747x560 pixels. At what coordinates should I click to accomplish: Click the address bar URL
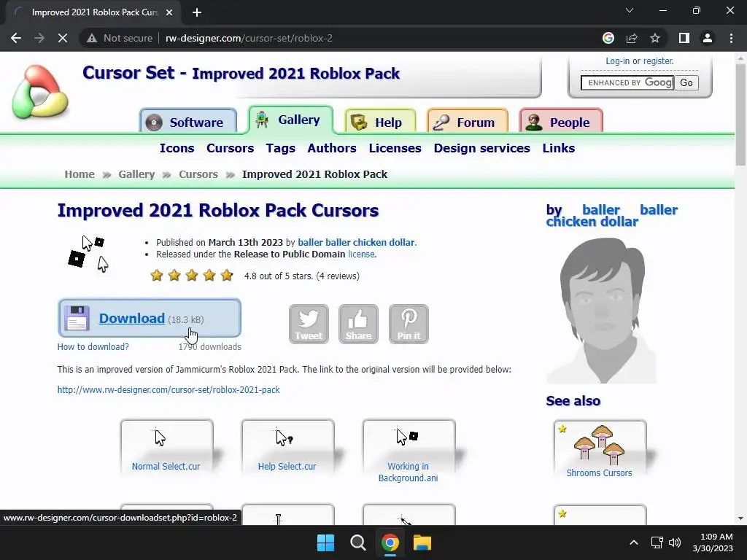[249, 38]
